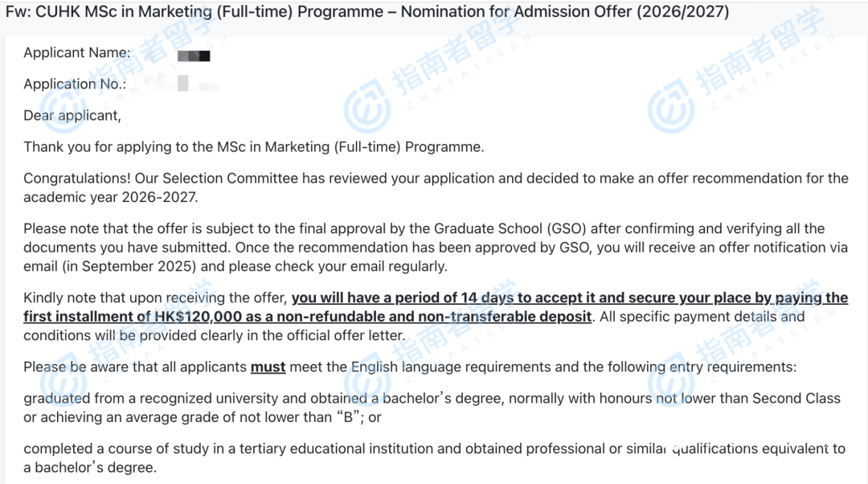This screenshot has width=868, height=484.
Task: Click the bold underlined word "must"
Action: coord(268,367)
